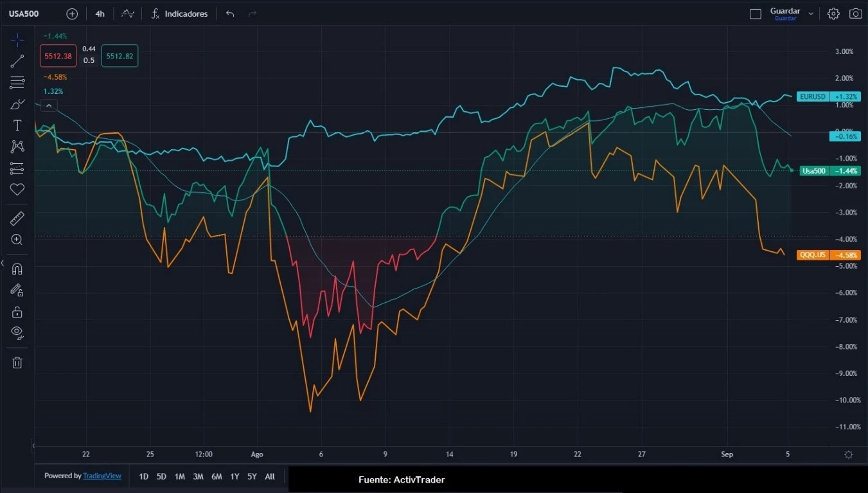868x493 pixels.
Task: Collapse the indicator legend chevron
Action: point(49,105)
